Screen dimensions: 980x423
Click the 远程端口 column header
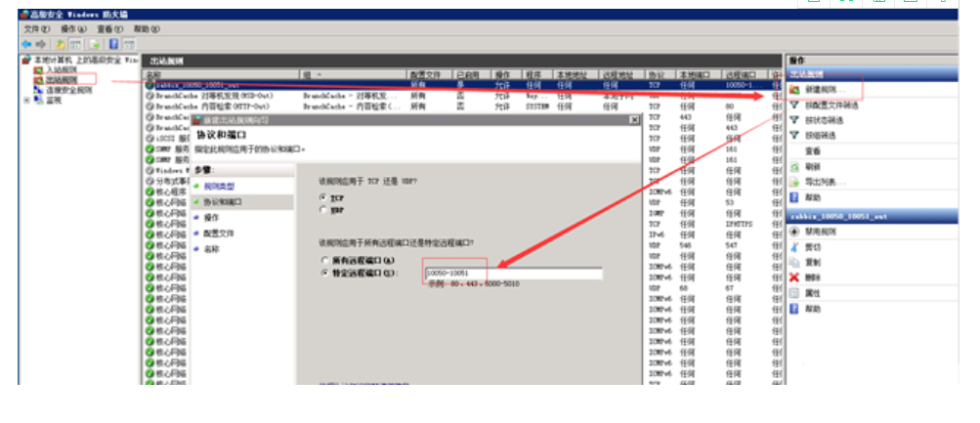tap(746, 74)
